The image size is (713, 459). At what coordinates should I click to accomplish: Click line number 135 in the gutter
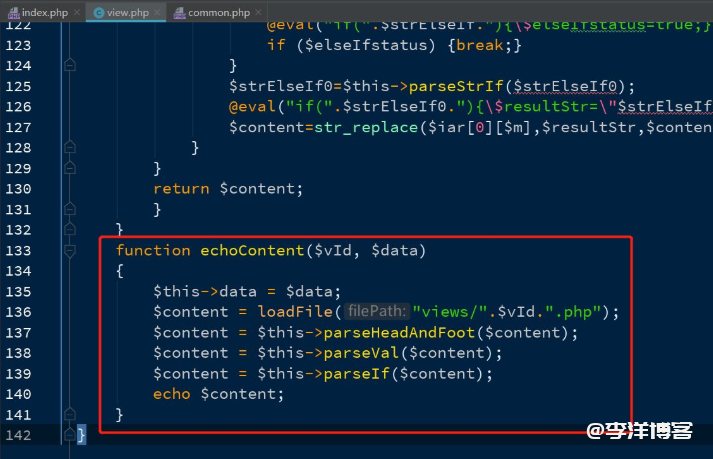pyautogui.click(x=17, y=292)
